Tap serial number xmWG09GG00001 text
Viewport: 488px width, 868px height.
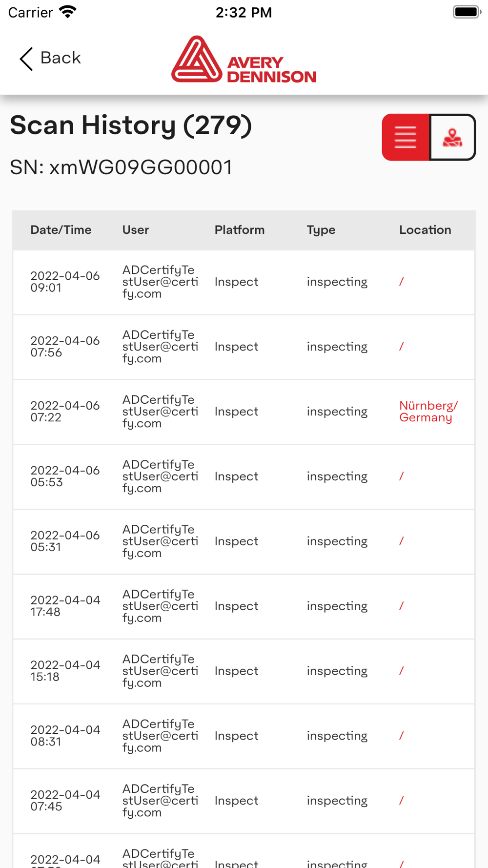tap(121, 167)
